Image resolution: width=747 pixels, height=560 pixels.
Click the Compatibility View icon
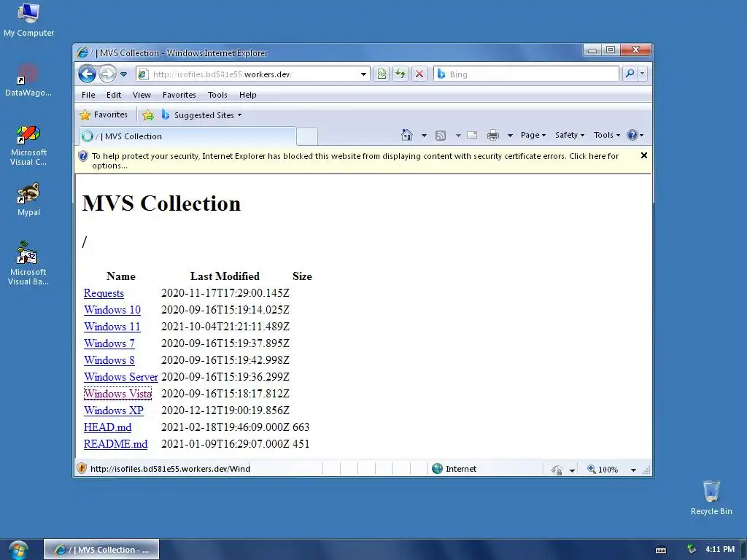point(382,74)
